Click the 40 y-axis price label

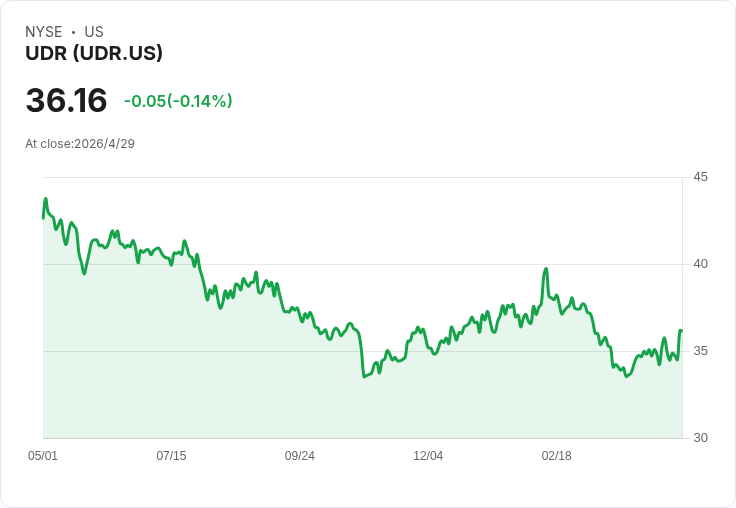click(x=701, y=264)
